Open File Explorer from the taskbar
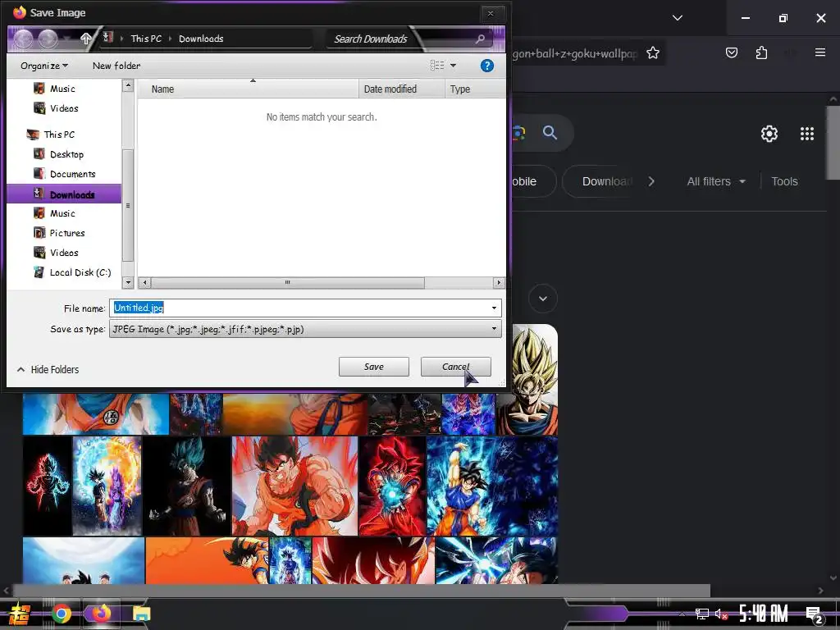 click(141, 614)
